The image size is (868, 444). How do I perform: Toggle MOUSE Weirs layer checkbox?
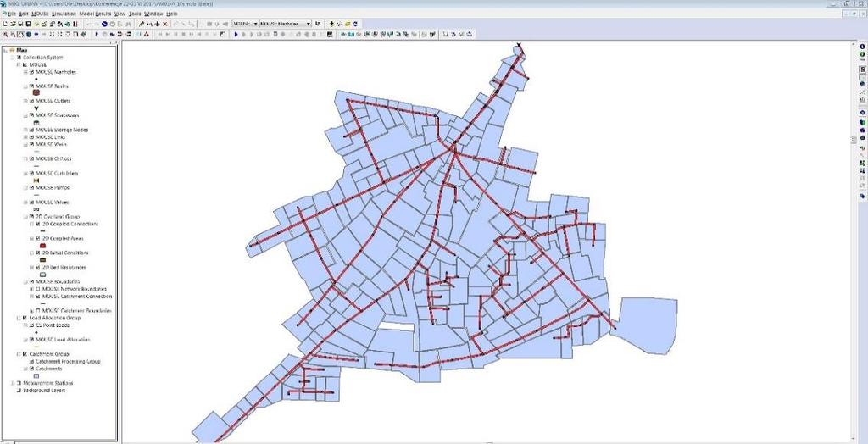[31, 144]
